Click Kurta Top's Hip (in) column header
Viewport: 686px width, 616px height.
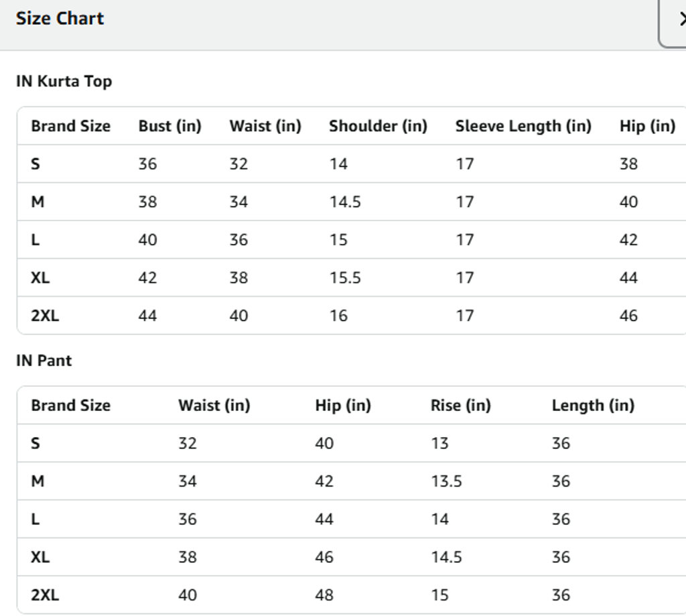click(x=647, y=126)
